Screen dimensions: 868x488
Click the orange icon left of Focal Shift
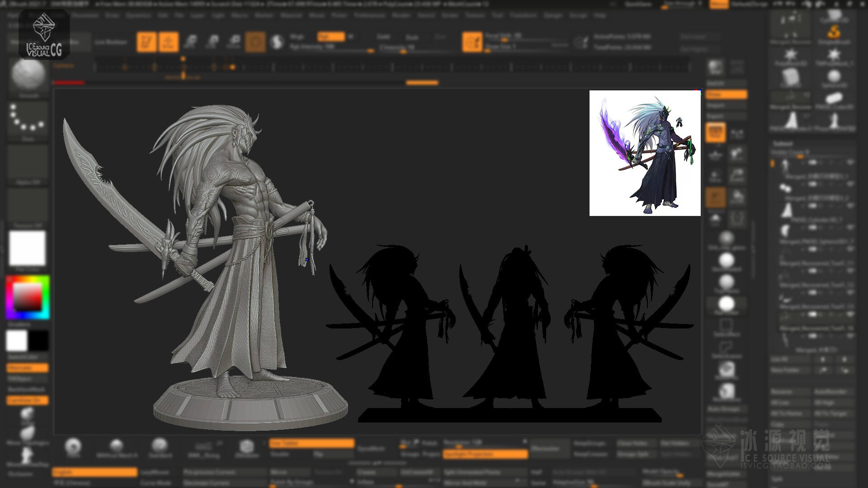tap(472, 42)
